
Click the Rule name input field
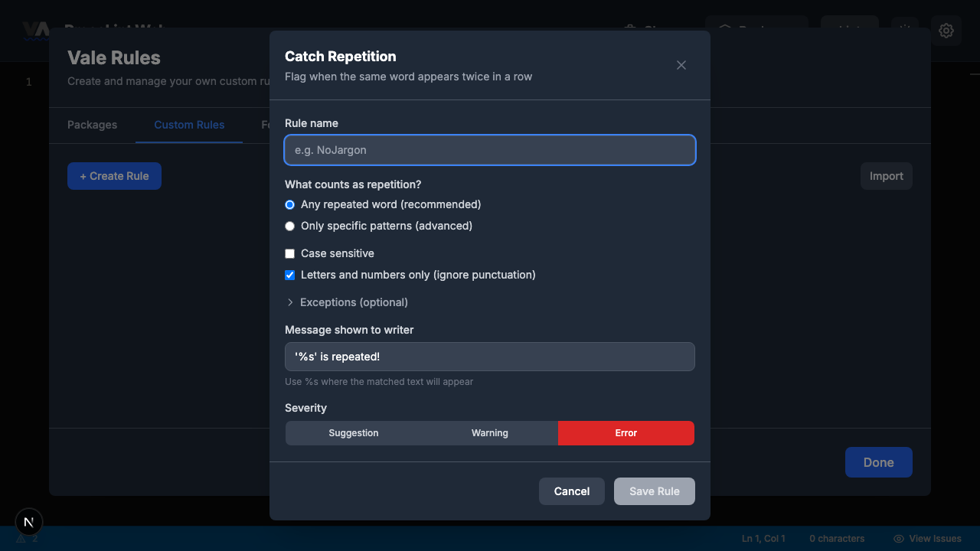(489, 150)
